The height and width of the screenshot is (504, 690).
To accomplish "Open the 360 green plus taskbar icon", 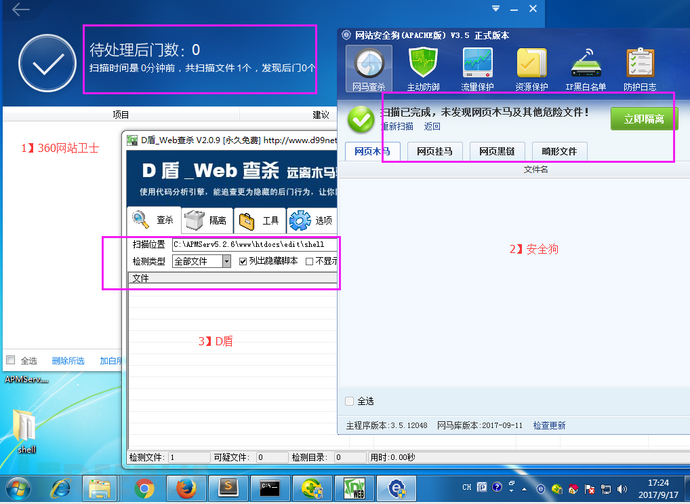I will tap(312, 489).
